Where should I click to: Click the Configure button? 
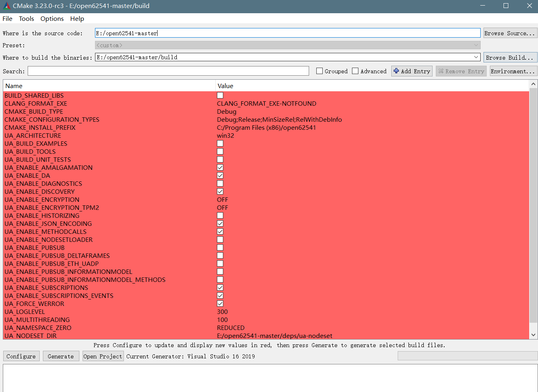tap(21, 356)
